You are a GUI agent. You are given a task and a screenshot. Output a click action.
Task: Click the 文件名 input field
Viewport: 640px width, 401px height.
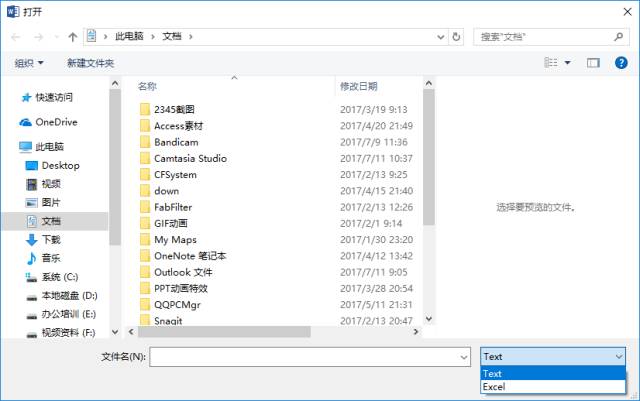pos(310,357)
